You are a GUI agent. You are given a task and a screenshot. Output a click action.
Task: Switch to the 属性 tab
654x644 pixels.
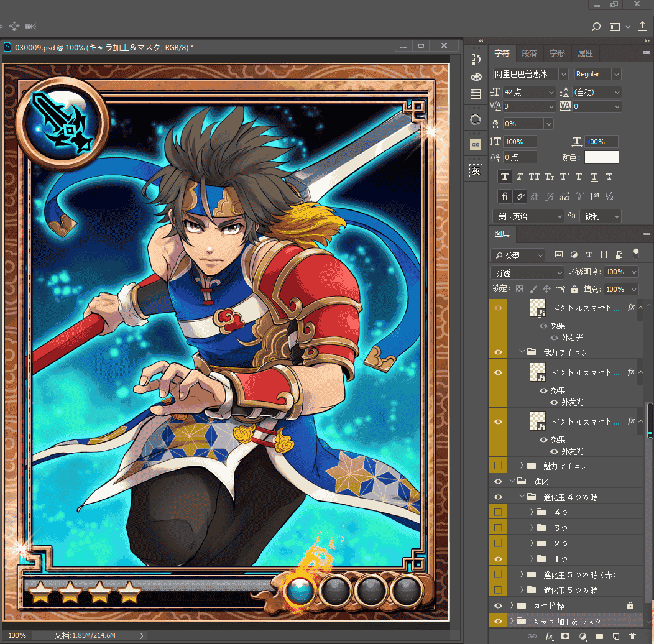pyautogui.click(x=585, y=53)
